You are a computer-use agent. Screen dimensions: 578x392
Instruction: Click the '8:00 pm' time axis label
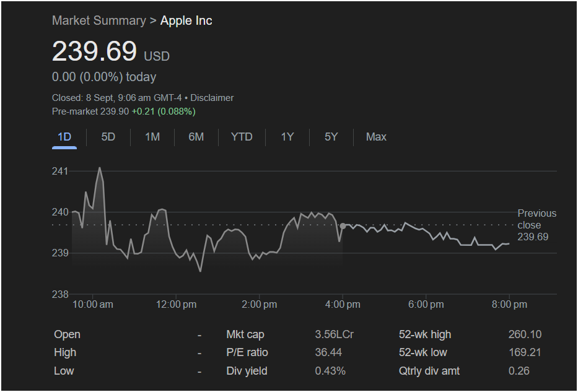509,305
